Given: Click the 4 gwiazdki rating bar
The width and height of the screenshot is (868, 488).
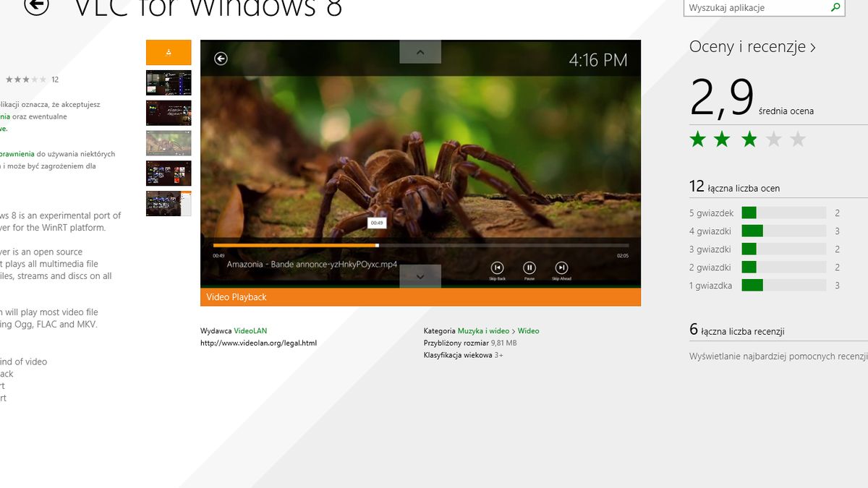Looking at the screenshot, I should (x=784, y=231).
